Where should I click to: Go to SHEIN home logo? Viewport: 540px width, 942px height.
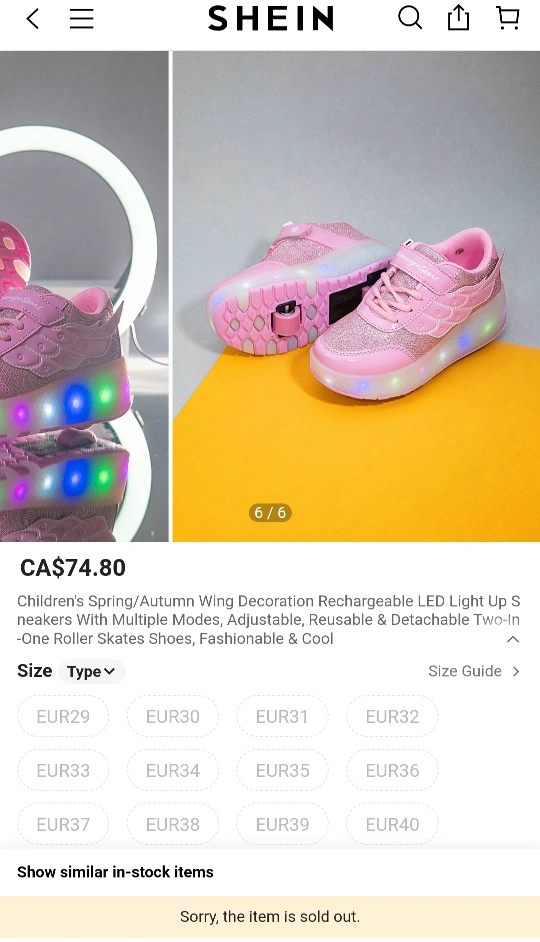coord(270,19)
